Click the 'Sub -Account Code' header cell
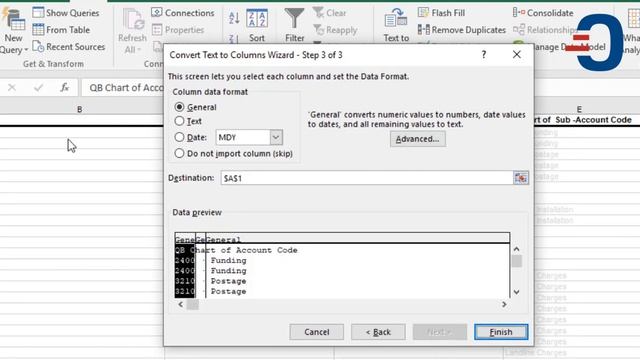This screenshot has width=640, height=360. coord(587,120)
